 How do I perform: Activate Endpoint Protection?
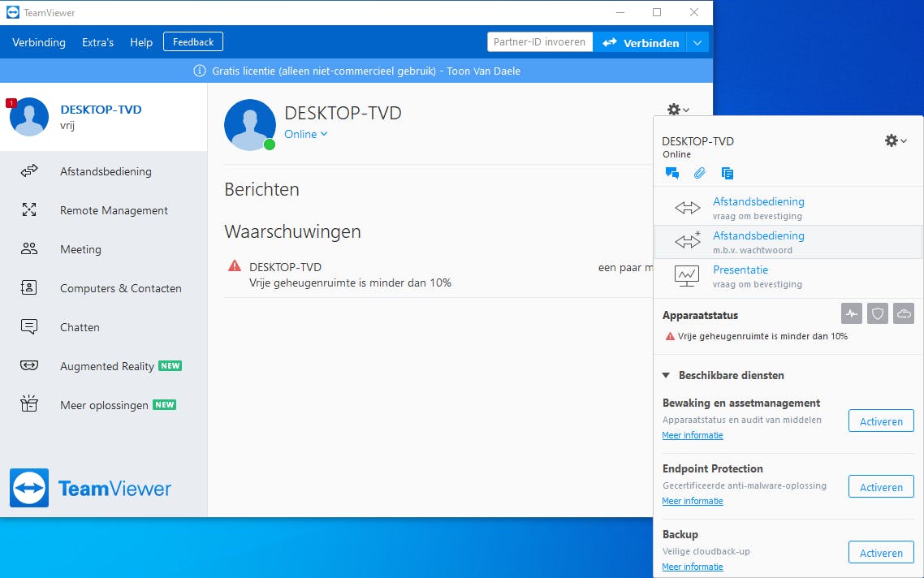coord(881,487)
